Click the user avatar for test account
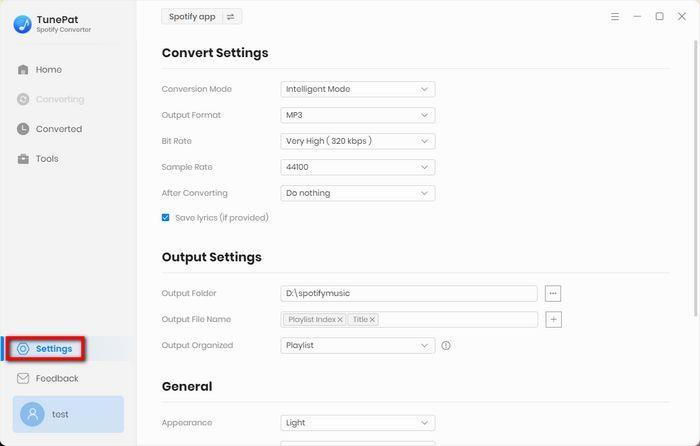Image resolution: width=700 pixels, height=446 pixels. pos(33,414)
